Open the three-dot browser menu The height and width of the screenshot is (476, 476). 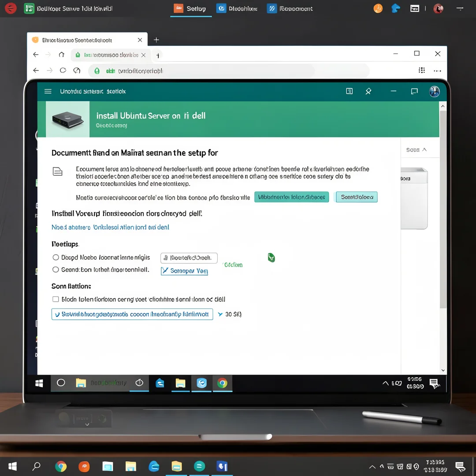point(438,71)
